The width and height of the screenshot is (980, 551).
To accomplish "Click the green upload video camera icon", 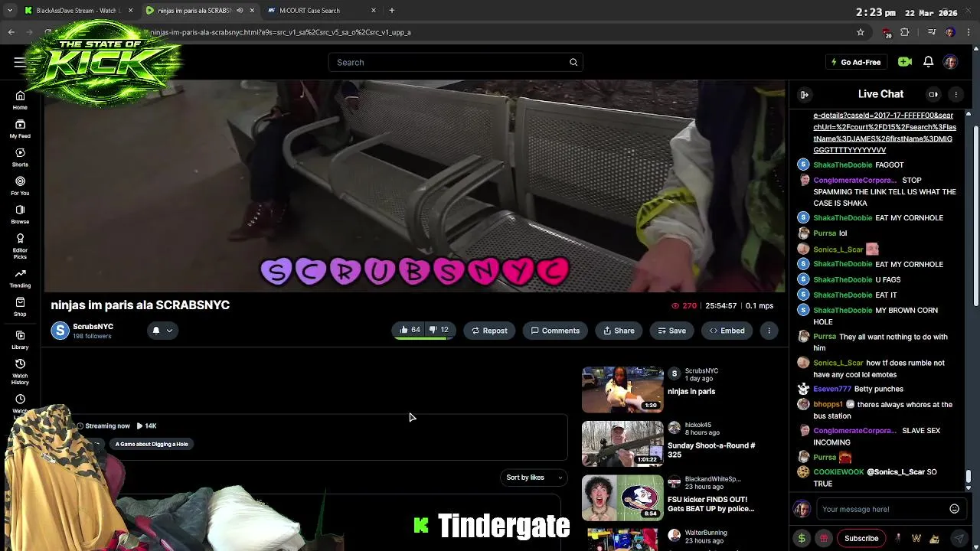I will tap(905, 62).
